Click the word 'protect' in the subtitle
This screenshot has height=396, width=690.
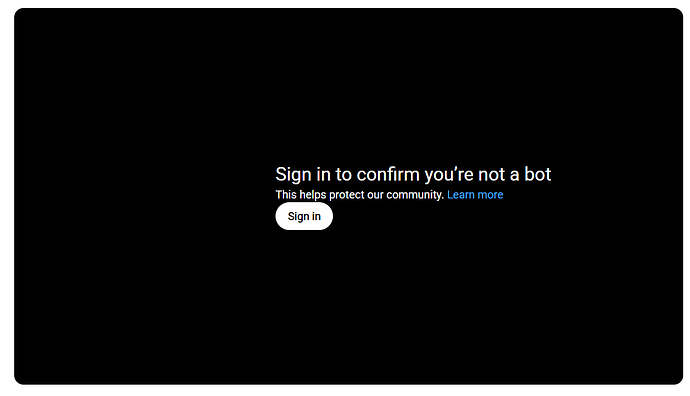click(x=347, y=194)
